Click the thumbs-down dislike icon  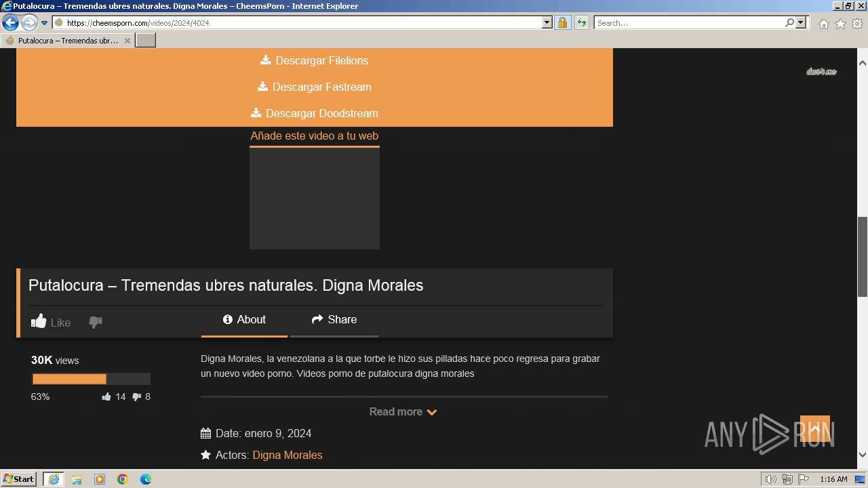[96, 322]
